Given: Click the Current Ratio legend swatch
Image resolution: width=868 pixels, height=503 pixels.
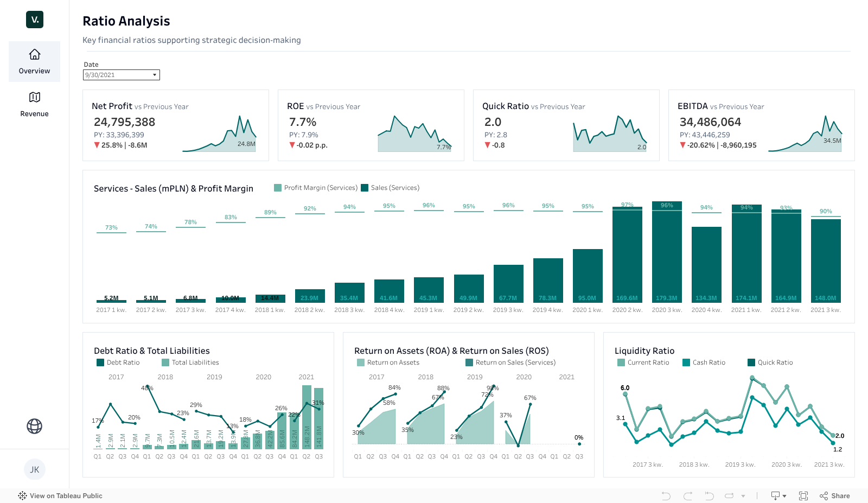Looking at the screenshot, I should click(621, 362).
